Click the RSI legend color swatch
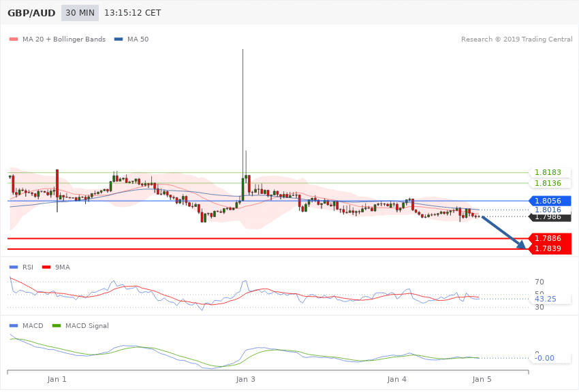This screenshot has width=579, height=392. [x=14, y=267]
